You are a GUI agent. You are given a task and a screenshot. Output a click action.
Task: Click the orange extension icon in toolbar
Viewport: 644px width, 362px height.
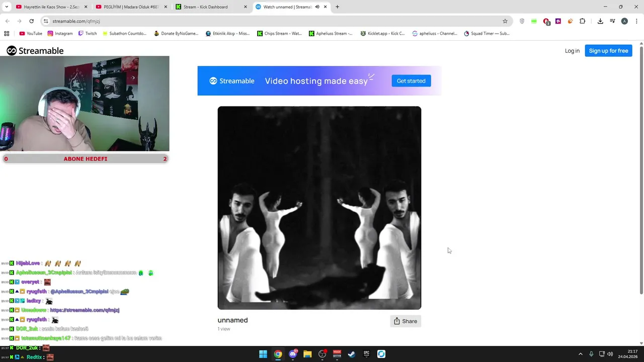570,21
